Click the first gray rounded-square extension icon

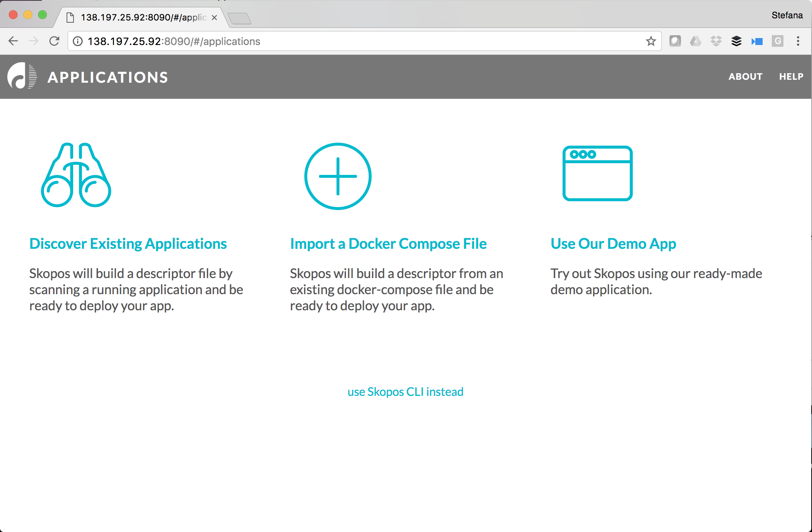(x=675, y=41)
